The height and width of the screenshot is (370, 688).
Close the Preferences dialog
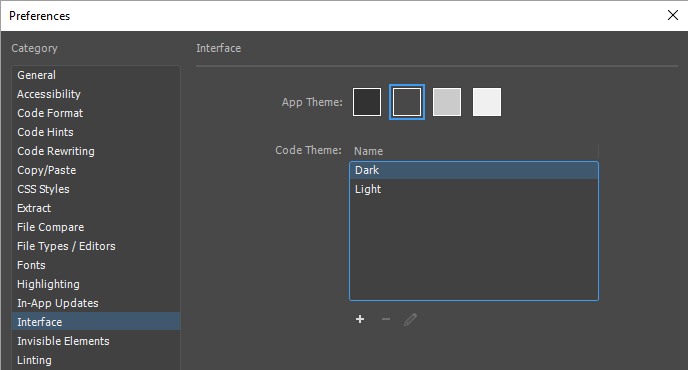(673, 15)
